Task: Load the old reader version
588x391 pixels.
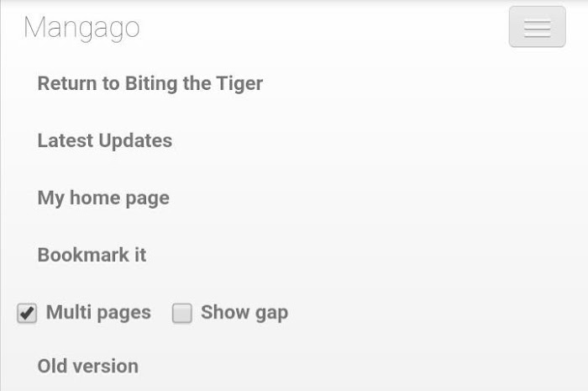Action: point(87,366)
